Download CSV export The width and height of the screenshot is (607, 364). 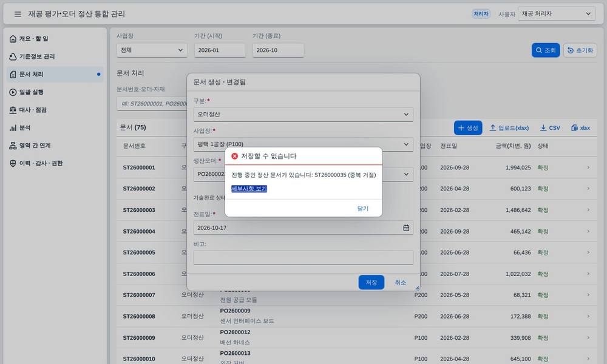click(550, 128)
